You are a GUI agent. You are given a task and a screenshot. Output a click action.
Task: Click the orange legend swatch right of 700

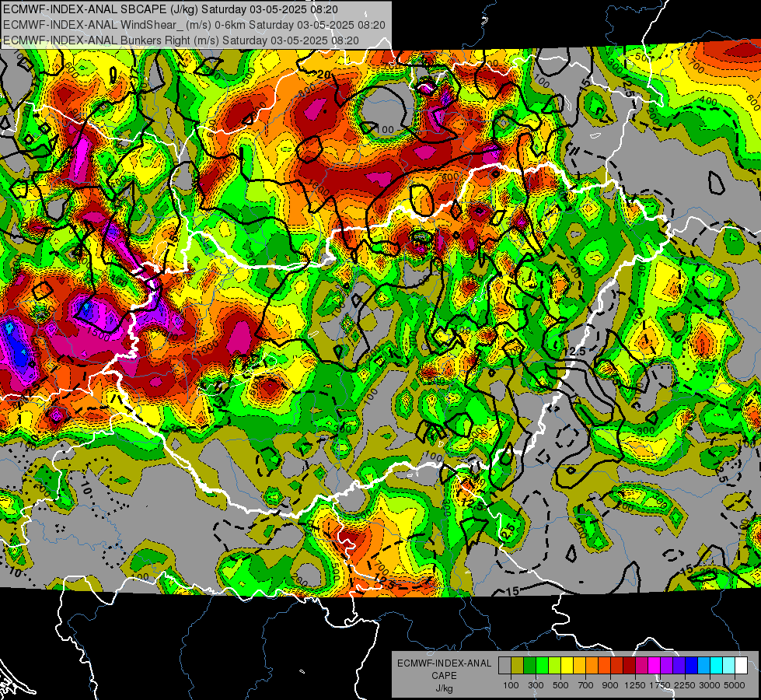coord(592,666)
